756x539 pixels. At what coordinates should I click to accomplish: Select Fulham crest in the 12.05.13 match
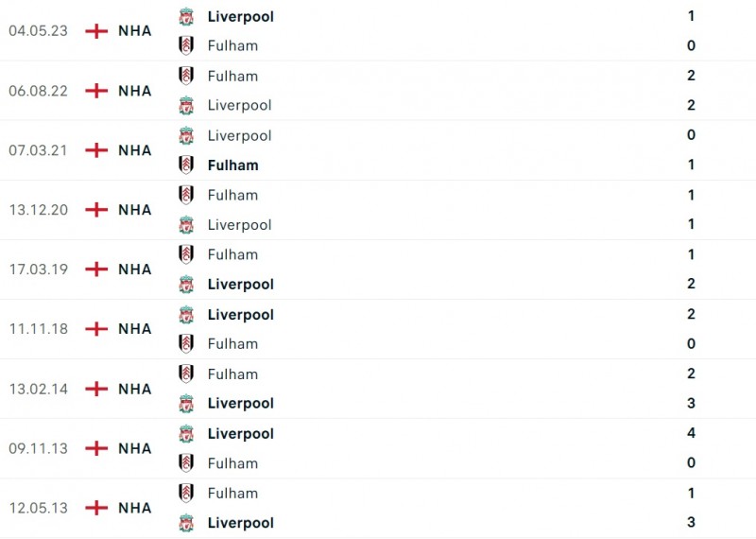186,493
